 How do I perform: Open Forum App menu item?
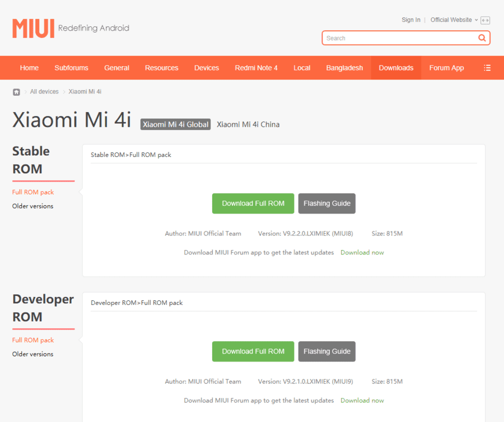(446, 68)
